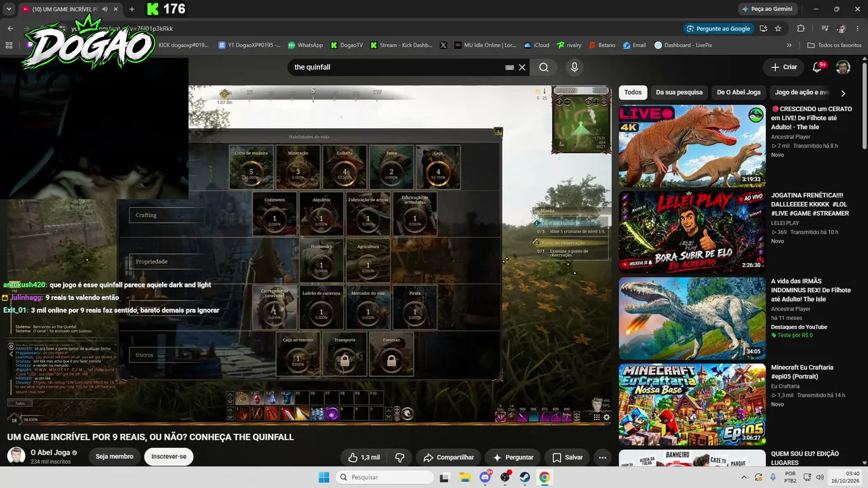This screenshot has width=868, height=488.
Task: Open the Chrome apps grid icon
Action: (x=9, y=45)
